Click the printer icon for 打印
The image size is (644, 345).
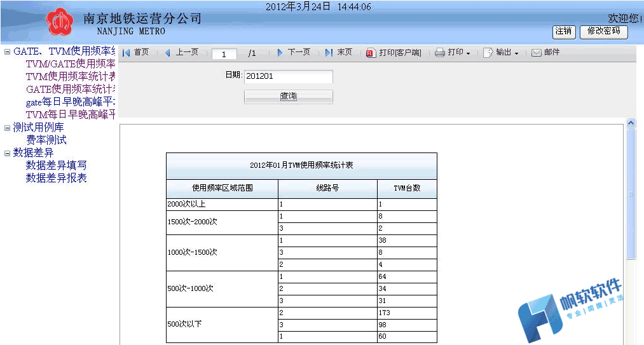pos(440,53)
